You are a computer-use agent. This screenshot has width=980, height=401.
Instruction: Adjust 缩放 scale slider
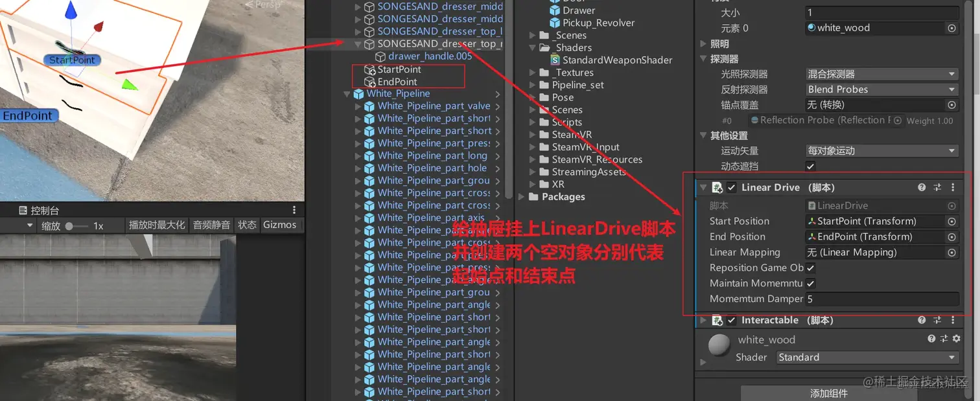76,226
